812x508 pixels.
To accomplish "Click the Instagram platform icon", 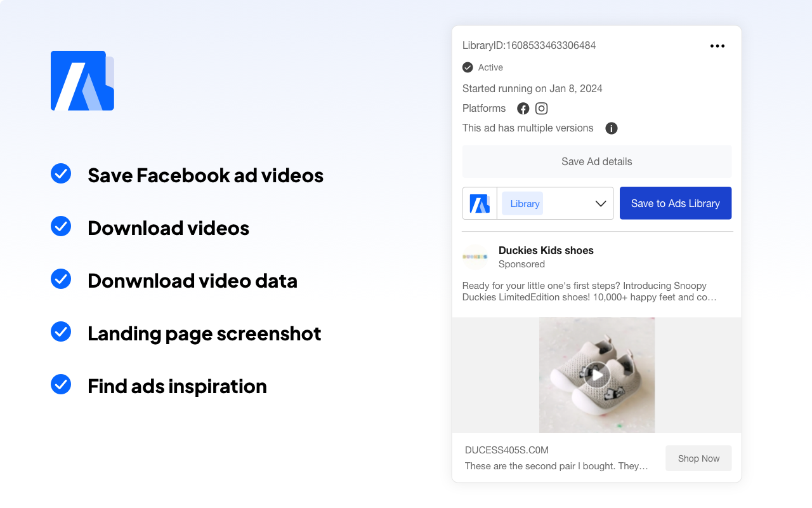I will 541,108.
